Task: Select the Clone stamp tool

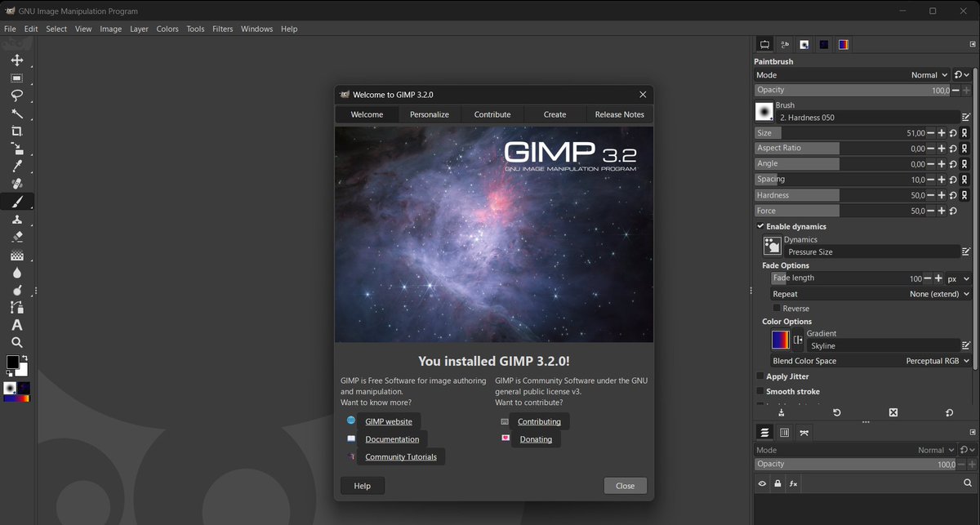Action: (16, 219)
